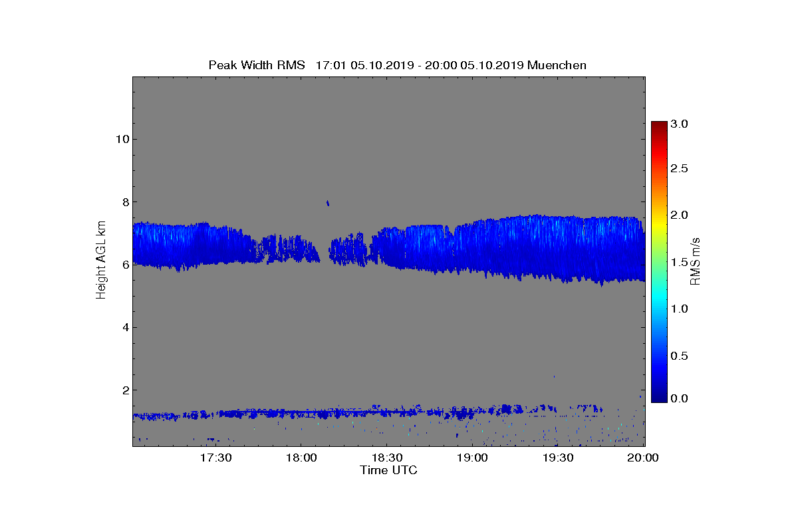The image size is (798, 532).
Task: Click colorbar value 1.5
Action: click(x=679, y=263)
